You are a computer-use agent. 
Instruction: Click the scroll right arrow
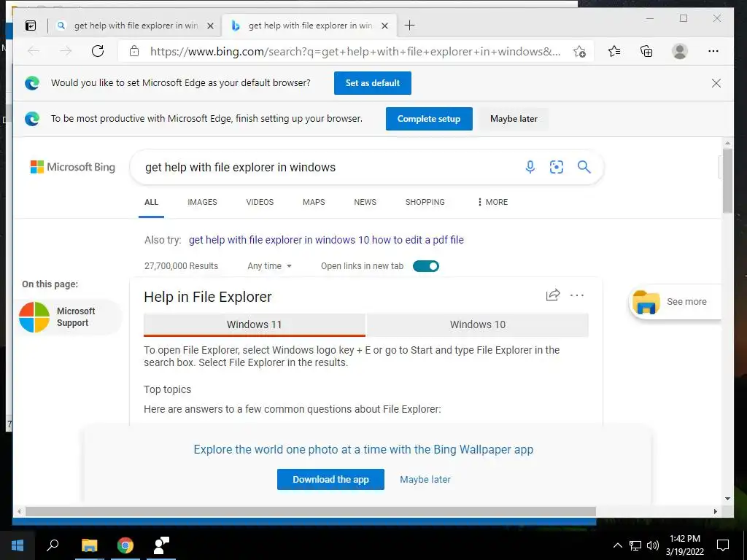pyautogui.click(x=715, y=511)
